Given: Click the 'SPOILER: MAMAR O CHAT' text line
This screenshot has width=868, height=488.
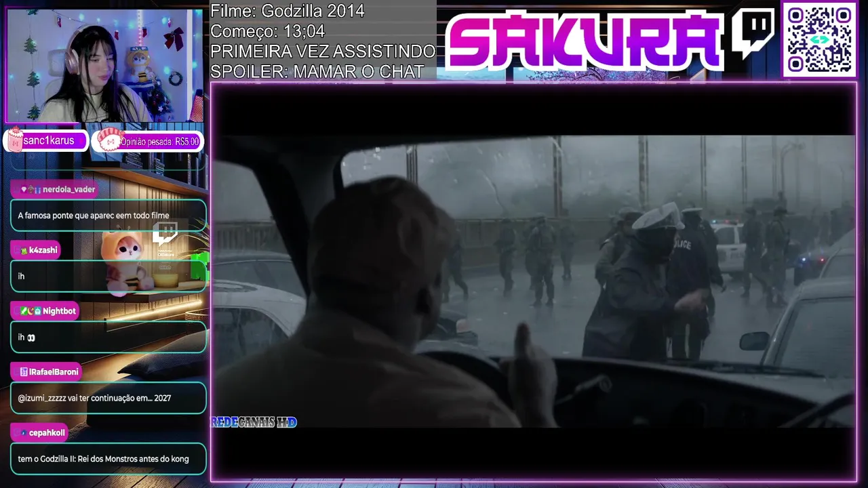Looking at the screenshot, I should point(317,71).
